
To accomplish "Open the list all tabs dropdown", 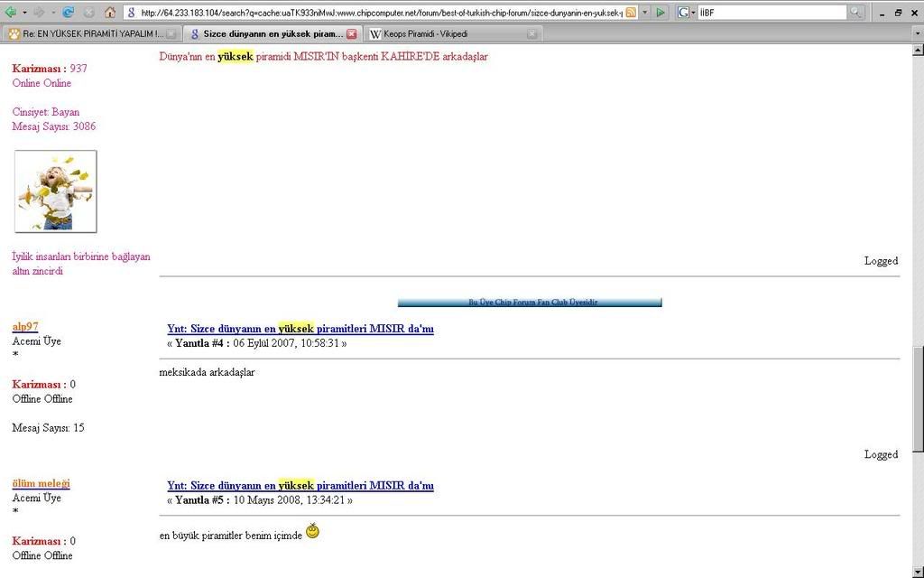I will (917, 33).
